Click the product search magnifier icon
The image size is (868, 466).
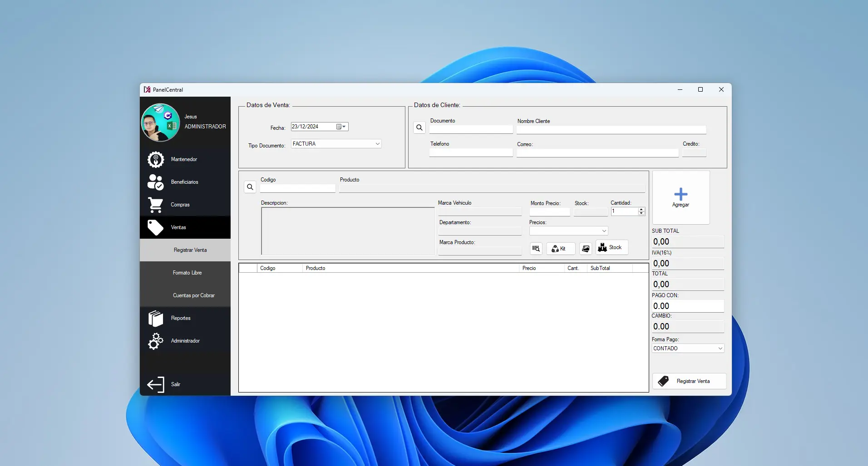pos(250,187)
